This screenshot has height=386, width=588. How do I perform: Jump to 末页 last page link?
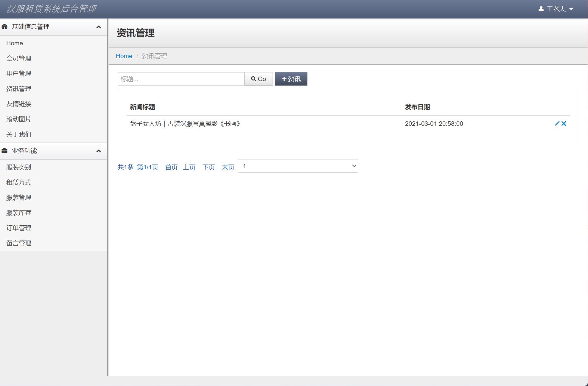click(x=228, y=167)
